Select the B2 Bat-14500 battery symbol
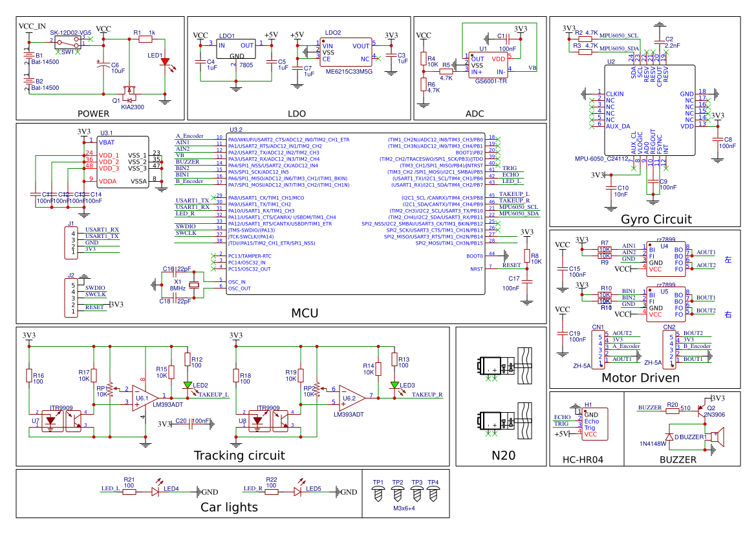The height and width of the screenshot is (535, 756). click(29, 81)
